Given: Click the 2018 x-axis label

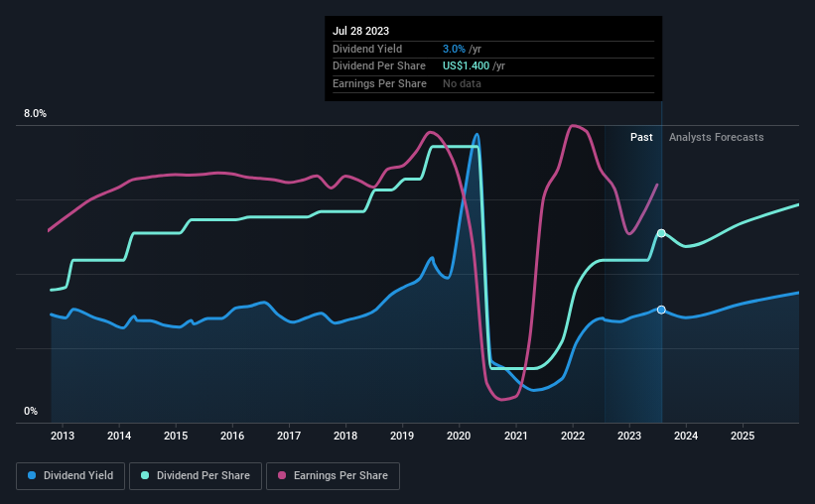Looking at the screenshot, I should 345,436.
